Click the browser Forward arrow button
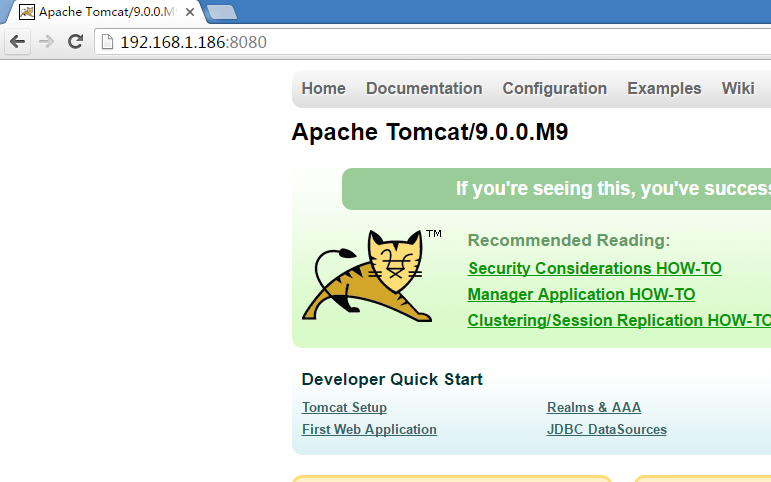771x482 pixels. point(46,42)
